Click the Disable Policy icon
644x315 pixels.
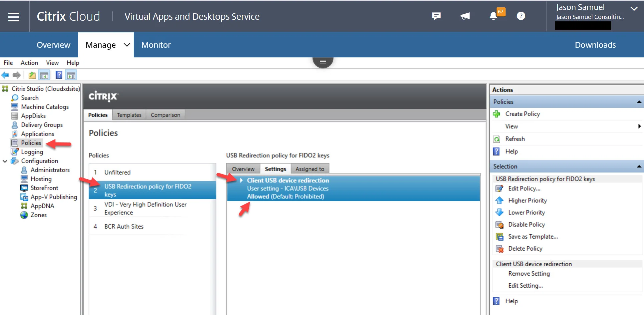point(499,225)
